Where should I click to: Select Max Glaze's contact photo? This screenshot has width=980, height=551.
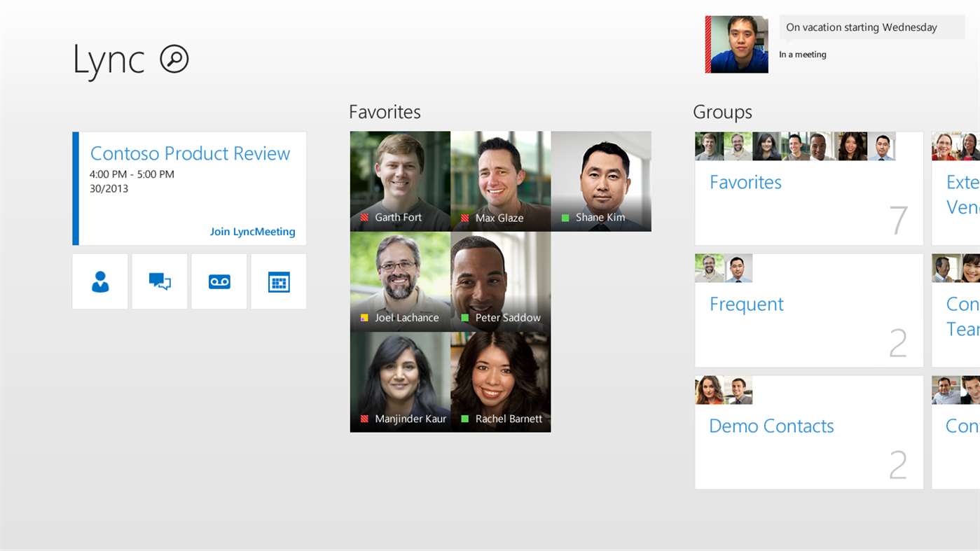point(500,181)
